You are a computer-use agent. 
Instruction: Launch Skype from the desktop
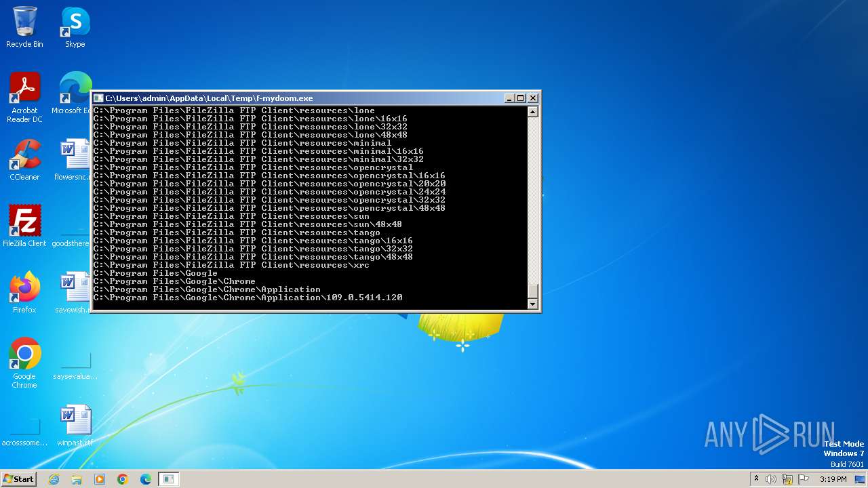click(x=75, y=27)
